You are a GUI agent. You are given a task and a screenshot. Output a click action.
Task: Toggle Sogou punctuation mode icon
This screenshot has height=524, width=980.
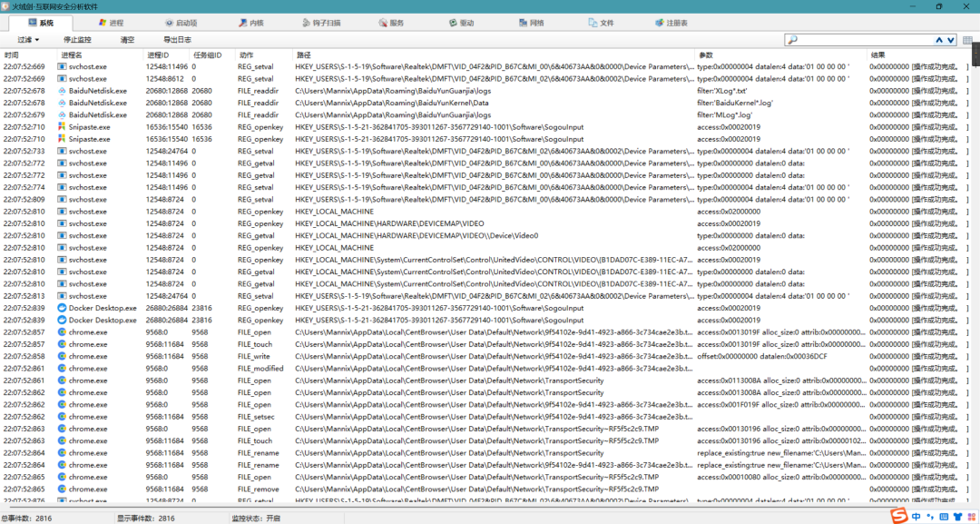[x=931, y=517]
